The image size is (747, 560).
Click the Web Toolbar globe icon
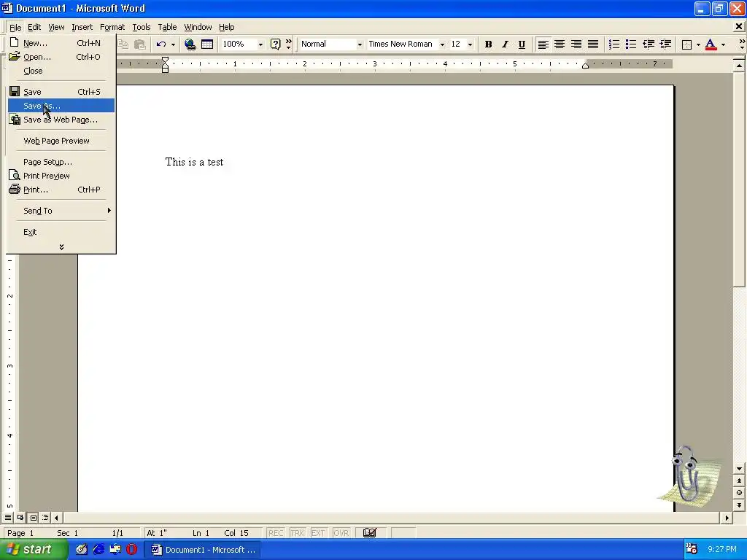click(190, 44)
